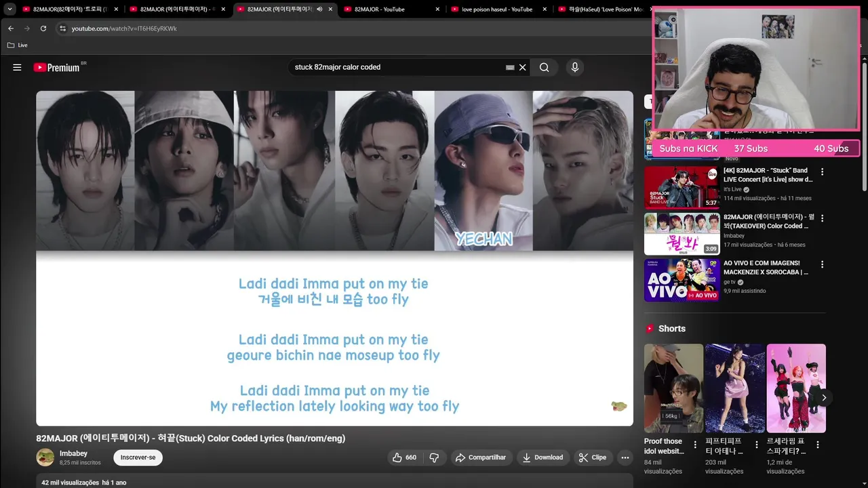The width and height of the screenshot is (868, 488).
Task: Click in the search field 'stuck 82major calor coded'
Action: 397,67
